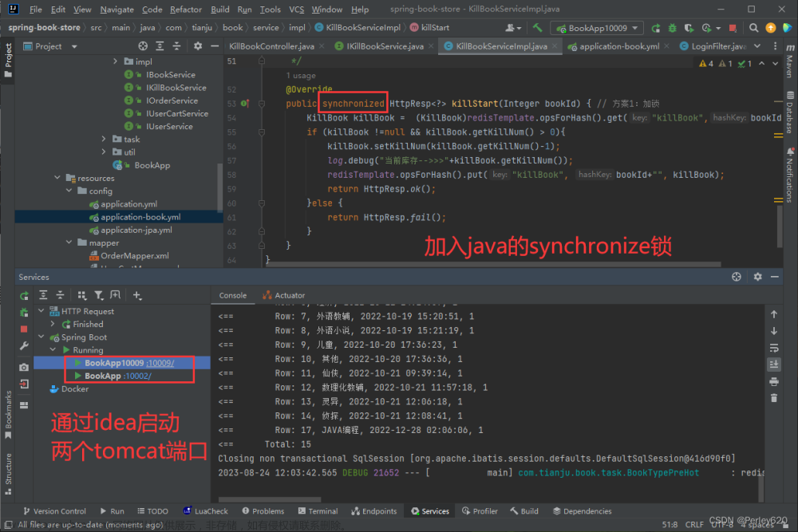Screen dimensions: 798x532
Task: Toggle soft-wrap in the console
Action: coord(774,349)
